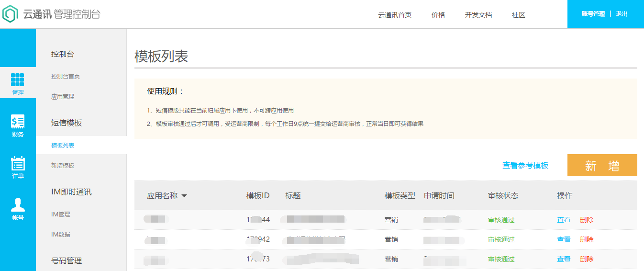
Task: Click 审核通过 status in third row
Action: 501,259
